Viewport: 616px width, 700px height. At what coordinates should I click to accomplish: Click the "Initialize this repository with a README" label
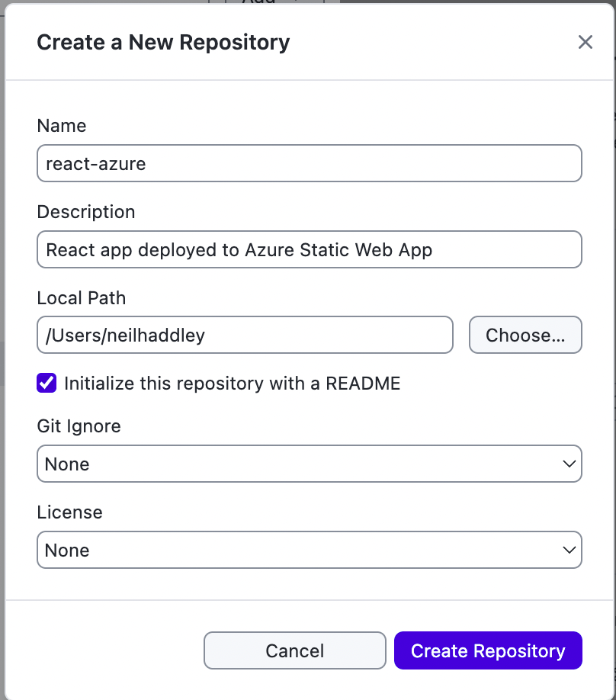[232, 383]
